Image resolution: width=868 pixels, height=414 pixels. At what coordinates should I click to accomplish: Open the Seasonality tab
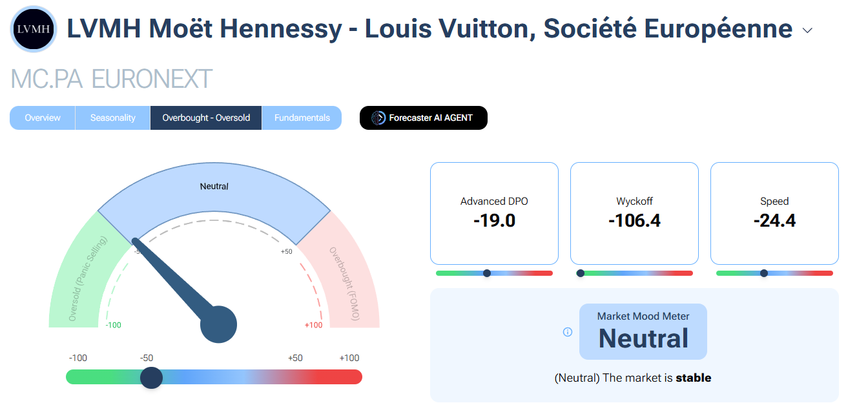113,118
